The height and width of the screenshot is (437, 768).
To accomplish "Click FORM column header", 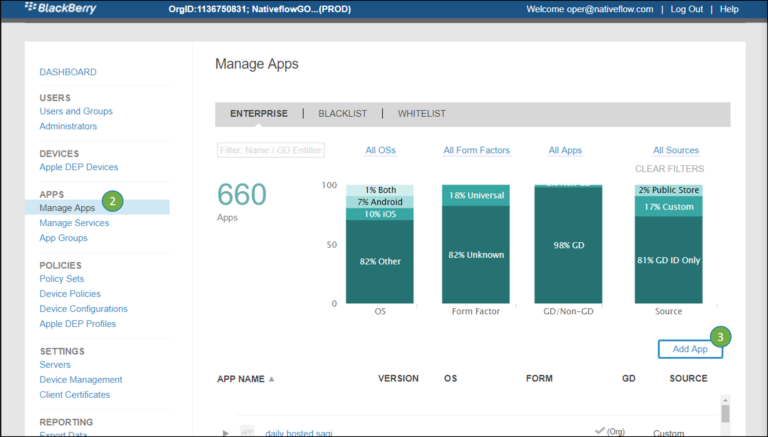I will (539, 379).
